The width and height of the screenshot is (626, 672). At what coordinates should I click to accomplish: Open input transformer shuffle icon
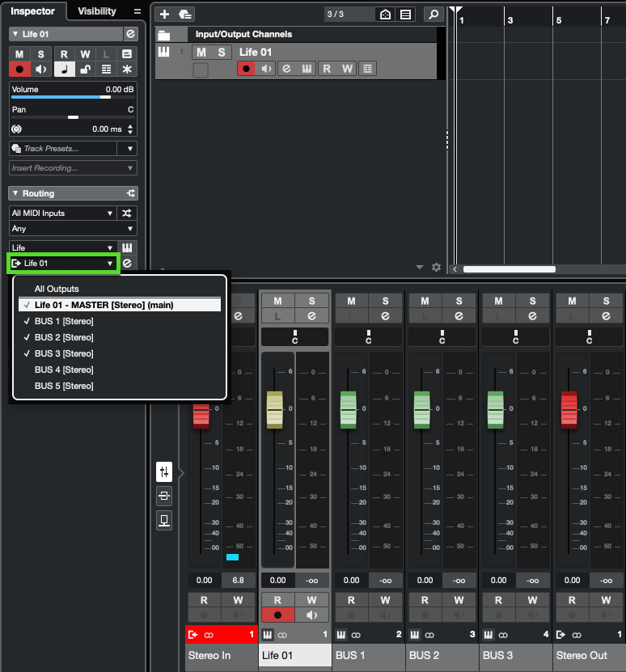[127, 213]
